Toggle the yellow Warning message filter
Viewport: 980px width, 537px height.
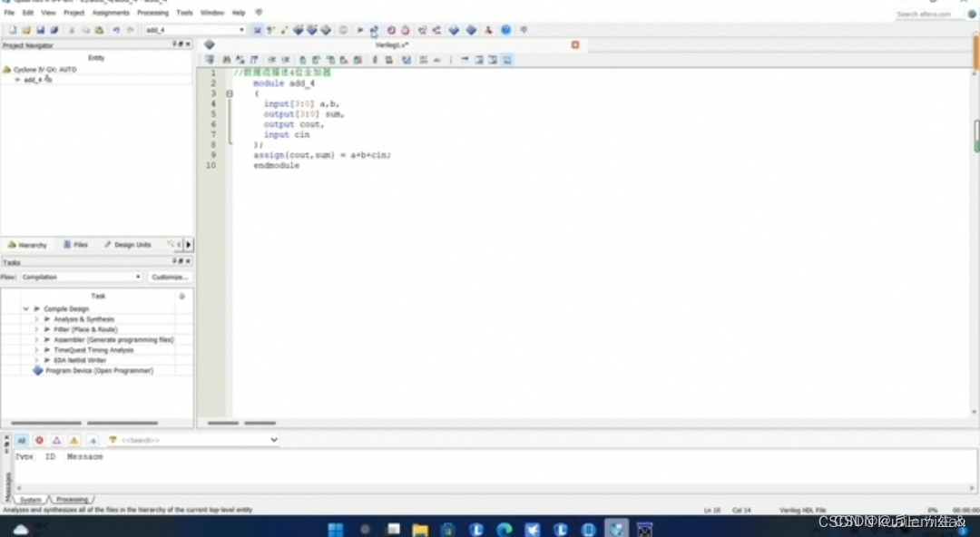74,440
